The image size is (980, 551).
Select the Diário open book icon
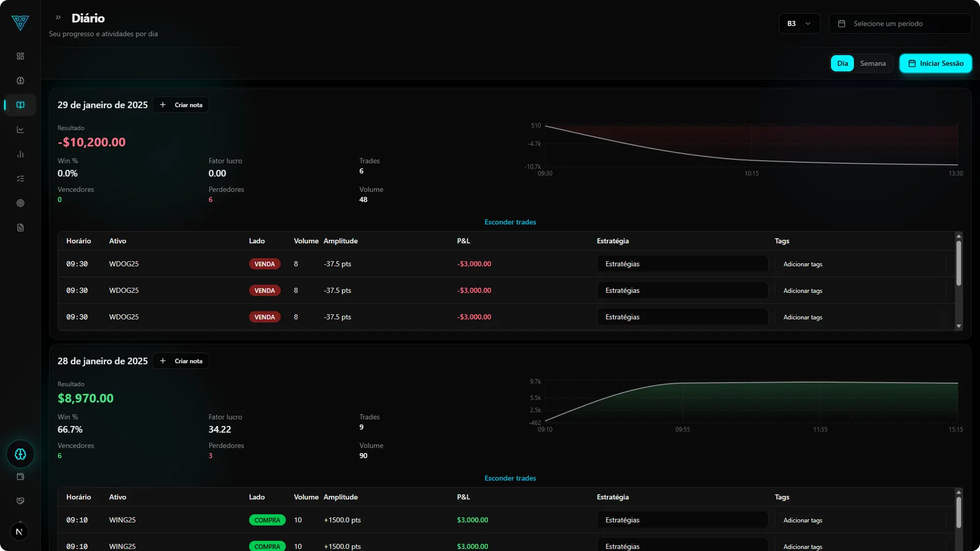point(20,105)
